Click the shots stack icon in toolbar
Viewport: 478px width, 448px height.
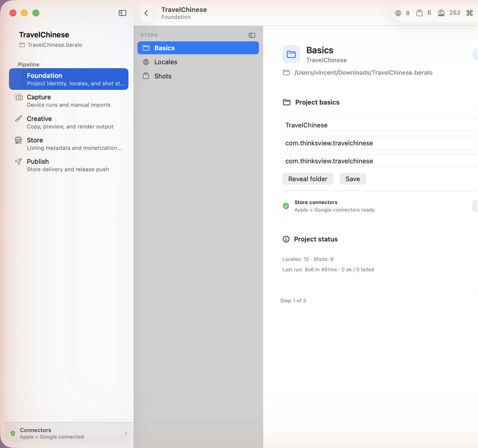pos(420,13)
